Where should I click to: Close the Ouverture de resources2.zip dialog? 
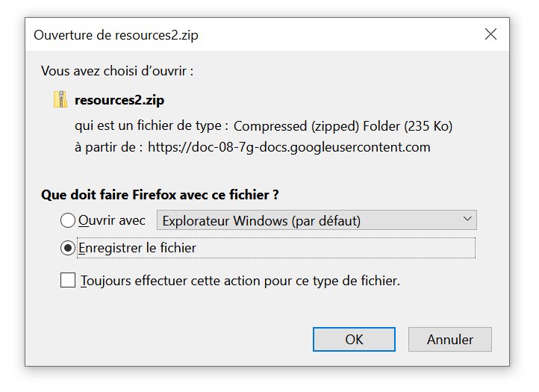pos(490,34)
